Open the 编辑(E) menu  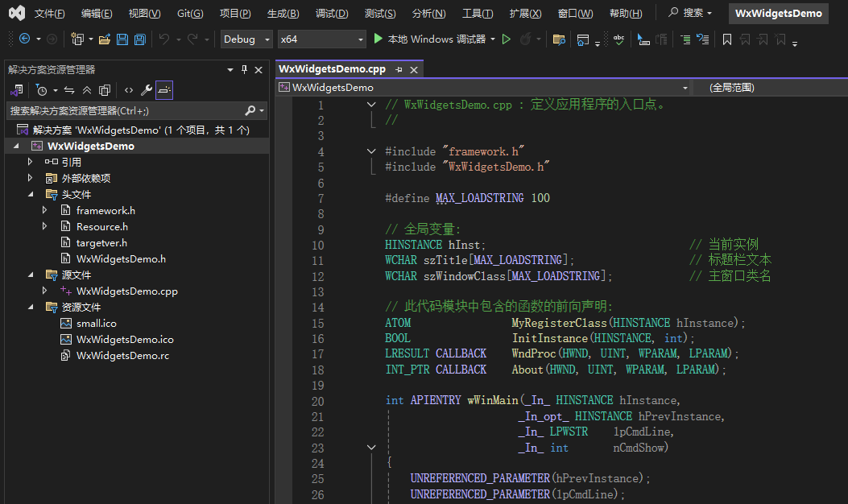[x=97, y=13]
